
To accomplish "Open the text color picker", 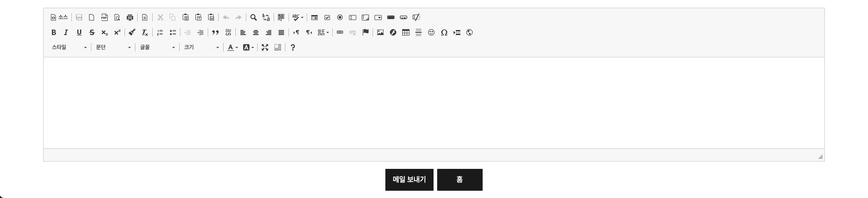I will pyautogui.click(x=233, y=48).
